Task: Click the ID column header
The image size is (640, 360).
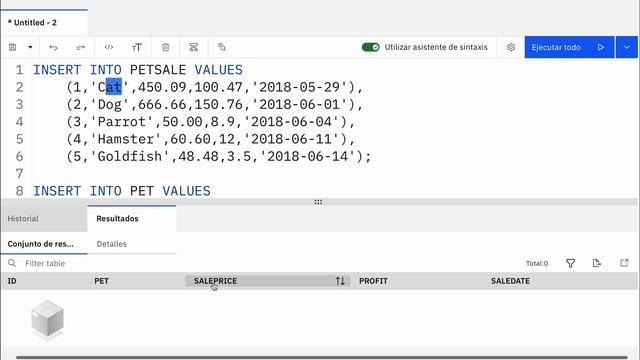Action: (x=12, y=281)
